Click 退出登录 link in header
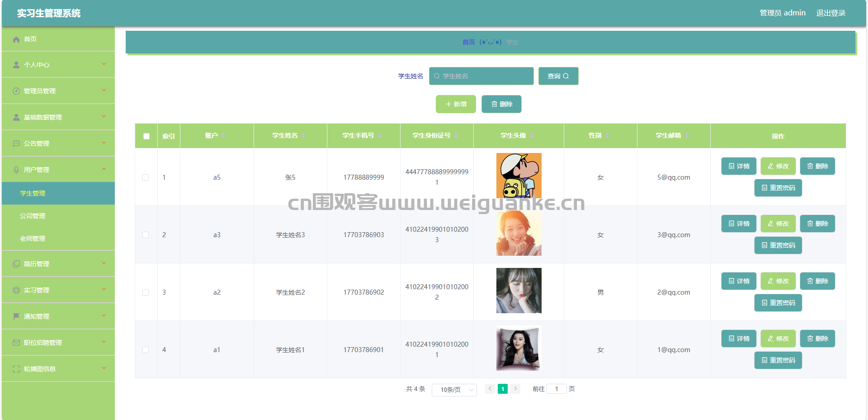The width and height of the screenshot is (868, 420). pyautogui.click(x=831, y=13)
